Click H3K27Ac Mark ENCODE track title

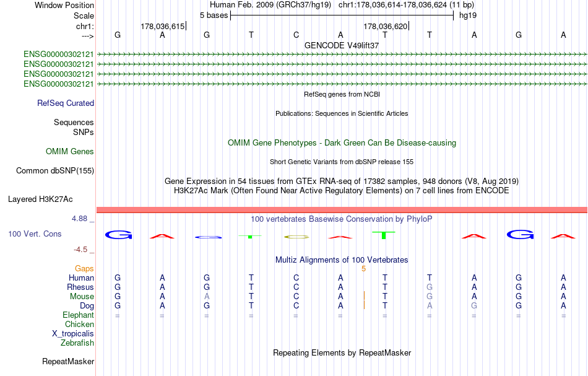342,191
